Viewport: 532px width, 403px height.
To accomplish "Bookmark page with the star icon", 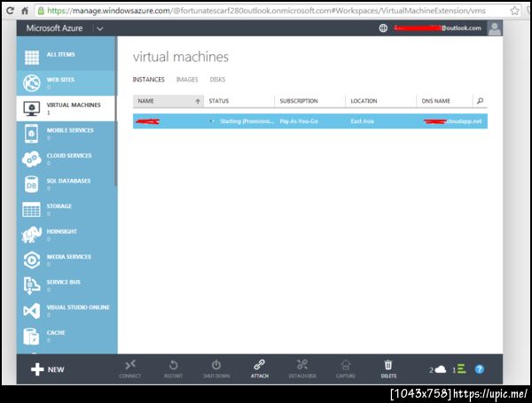I will [514, 11].
